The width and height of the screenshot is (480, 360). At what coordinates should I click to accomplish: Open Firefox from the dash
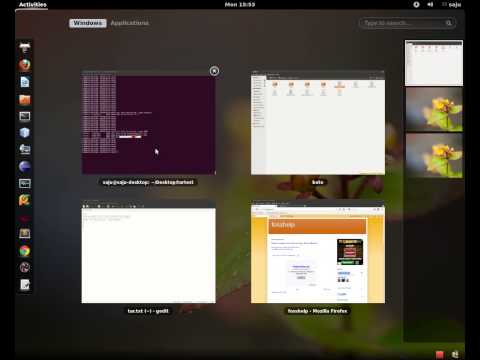25,65
